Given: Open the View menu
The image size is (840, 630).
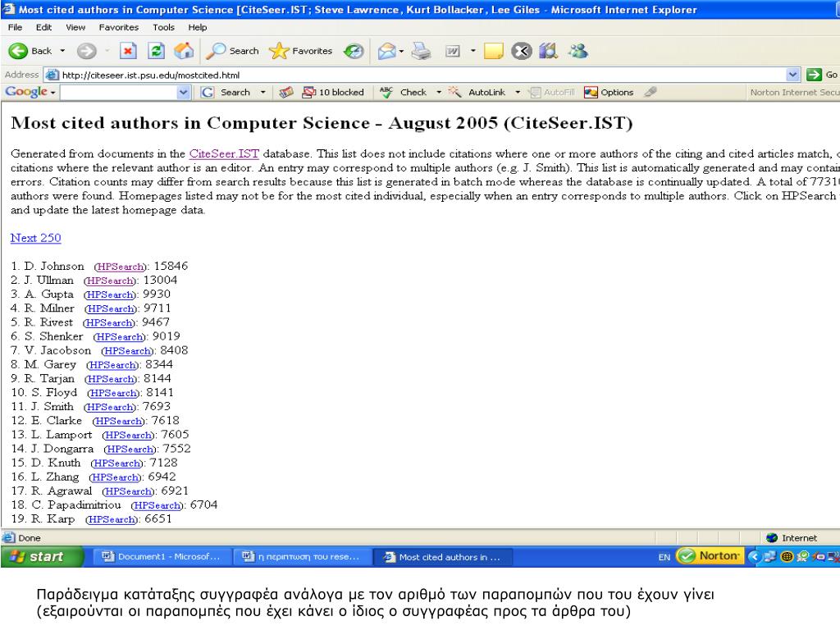Looking at the screenshot, I should [x=75, y=27].
